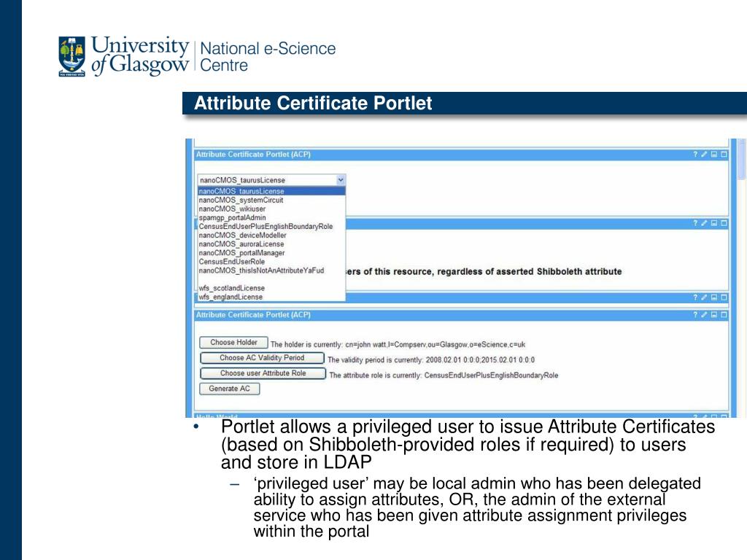Maximize ACP portlet with Choose Holder button
747x560 pixels.
[724, 315]
